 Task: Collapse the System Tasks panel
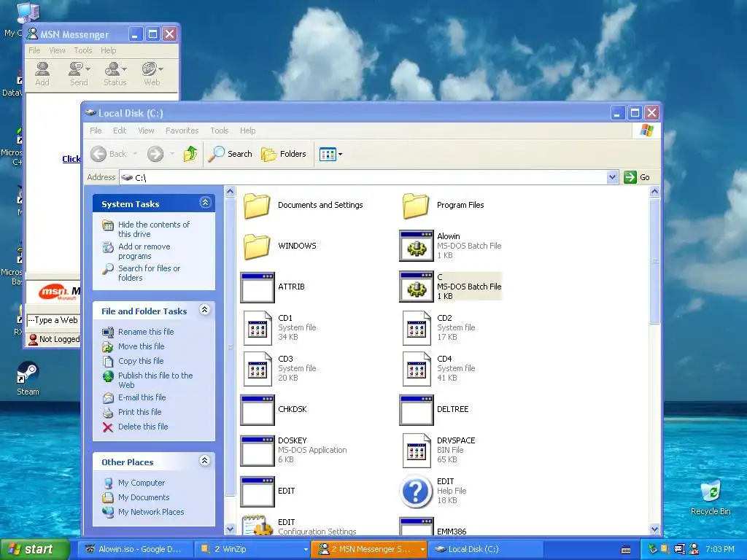[x=205, y=203]
